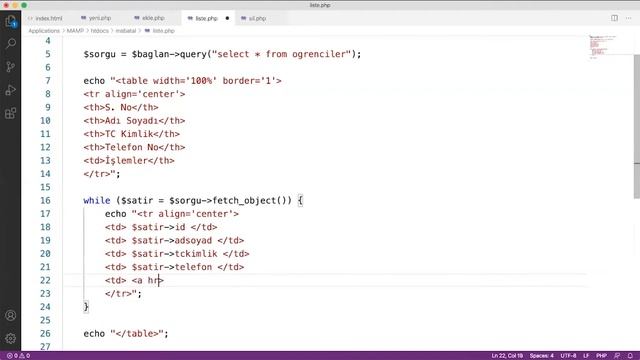
Task: Click the echo "</table>" line
Action: pos(126,334)
